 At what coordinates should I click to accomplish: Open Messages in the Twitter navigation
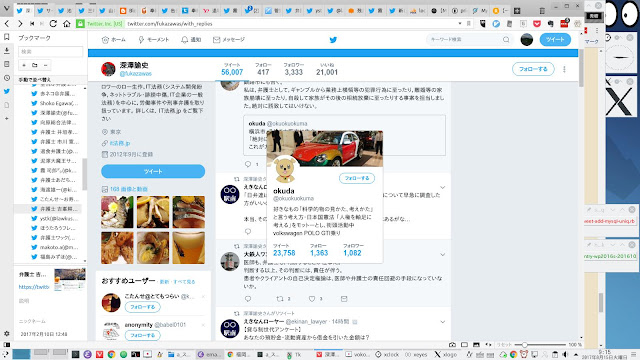click(x=229, y=40)
